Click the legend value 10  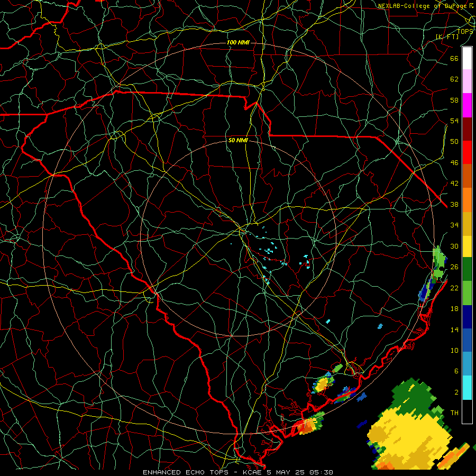pos(454,351)
